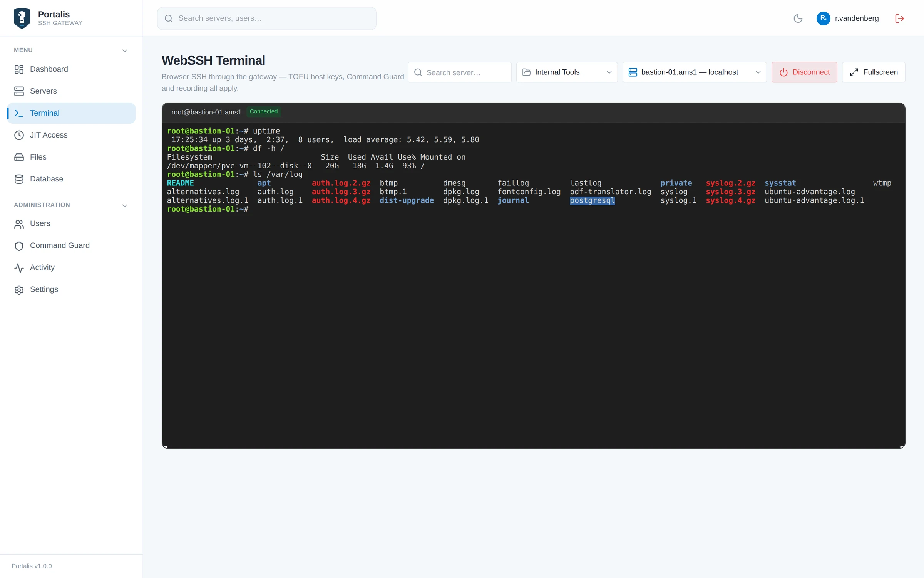Open the Database section

pyautogui.click(x=71, y=179)
